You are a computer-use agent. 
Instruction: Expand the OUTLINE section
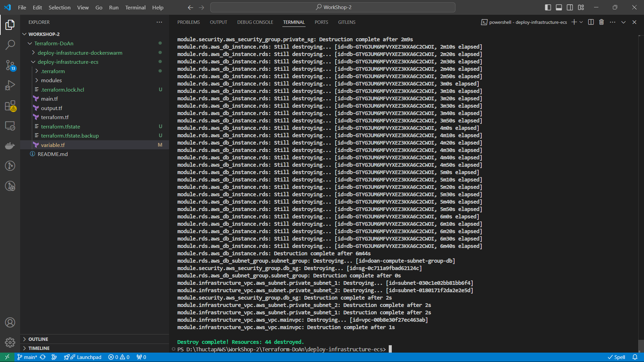[95, 339]
